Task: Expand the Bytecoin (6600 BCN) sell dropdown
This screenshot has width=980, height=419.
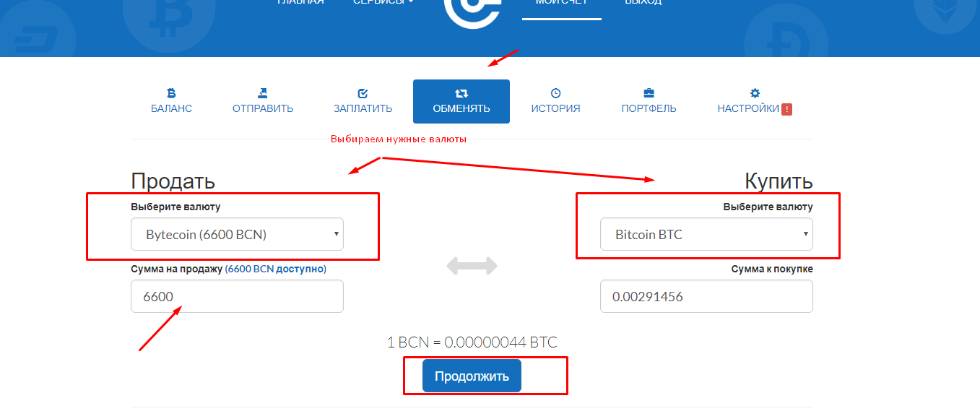Action: point(237,234)
